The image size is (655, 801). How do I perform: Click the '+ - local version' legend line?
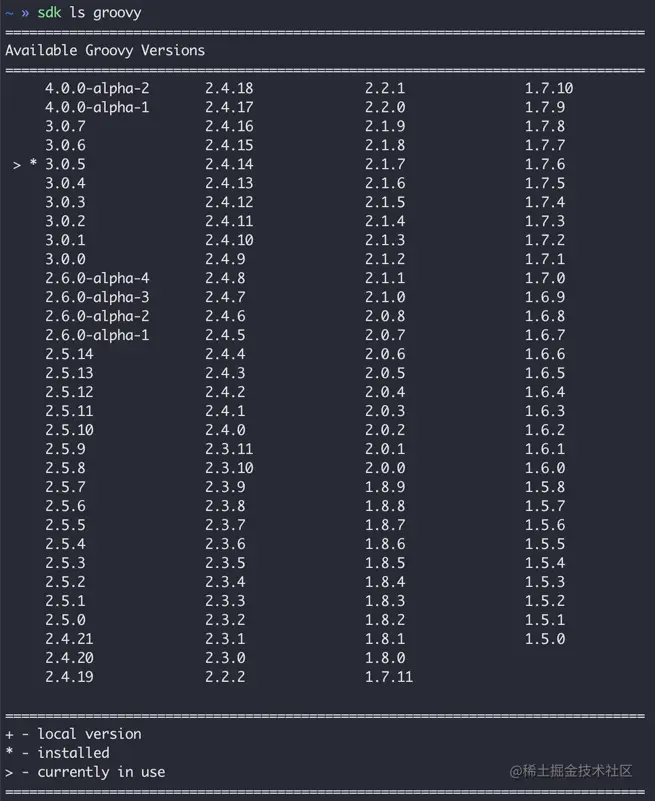[74, 734]
